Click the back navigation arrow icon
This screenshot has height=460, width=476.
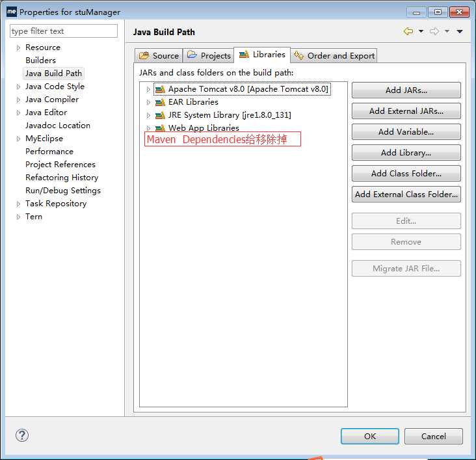408,31
